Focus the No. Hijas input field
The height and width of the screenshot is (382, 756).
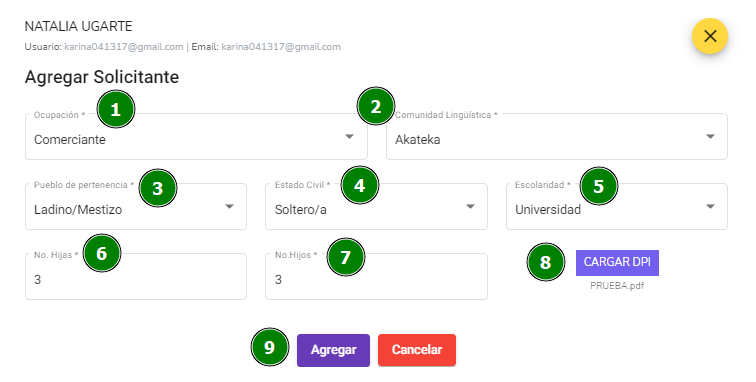click(x=136, y=276)
